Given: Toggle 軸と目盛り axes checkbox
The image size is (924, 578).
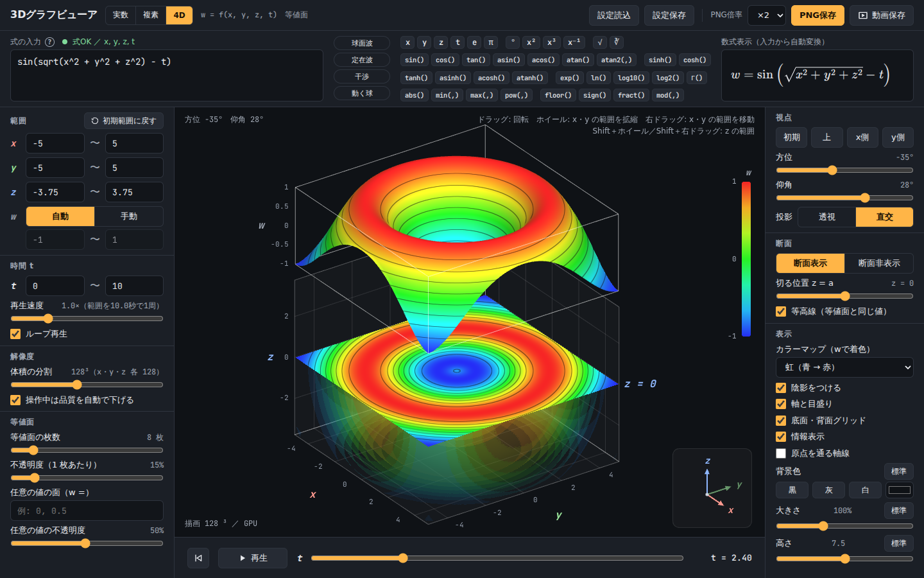Looking at the screenshot, I should [x=781, y=404].
